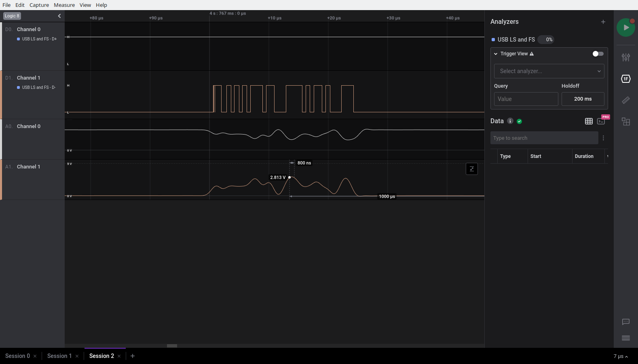
Task: Click the D- analyzer color dot on Channel 1
Action: [x=19, y=87]
